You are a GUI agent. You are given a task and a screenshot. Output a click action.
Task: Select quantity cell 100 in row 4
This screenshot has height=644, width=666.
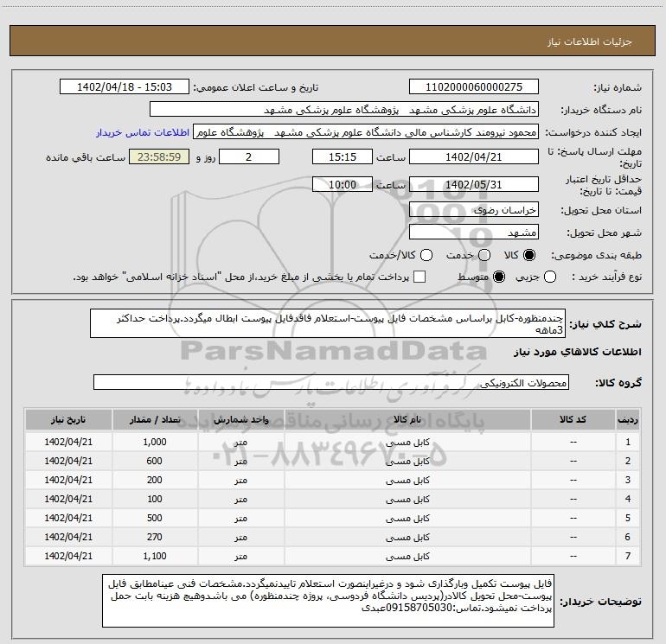point(155,499)
